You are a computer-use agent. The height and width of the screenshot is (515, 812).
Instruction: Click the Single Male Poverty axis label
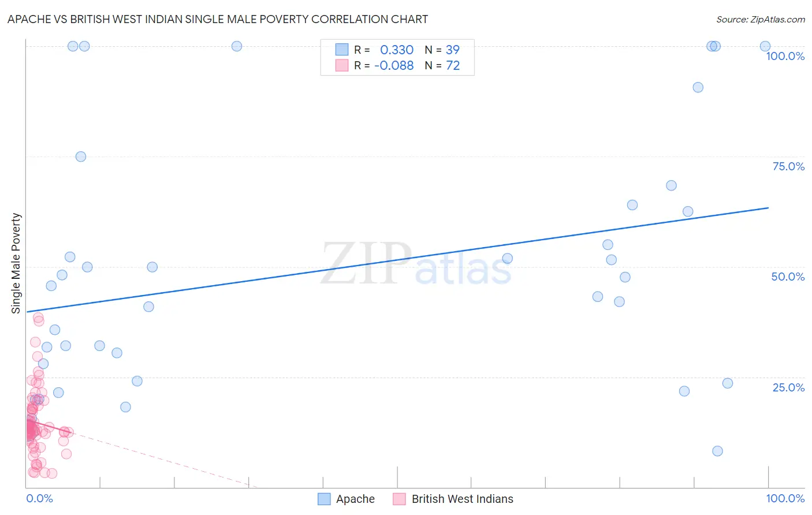[x=16, y=263]
